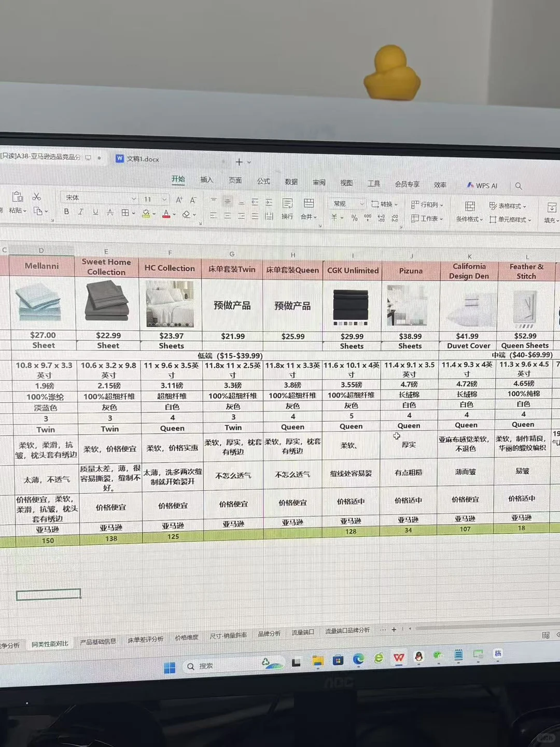This screenshot has width=560, height=747.
Task: Click the HC Collection product image
Action: click(x=170, y=303)
